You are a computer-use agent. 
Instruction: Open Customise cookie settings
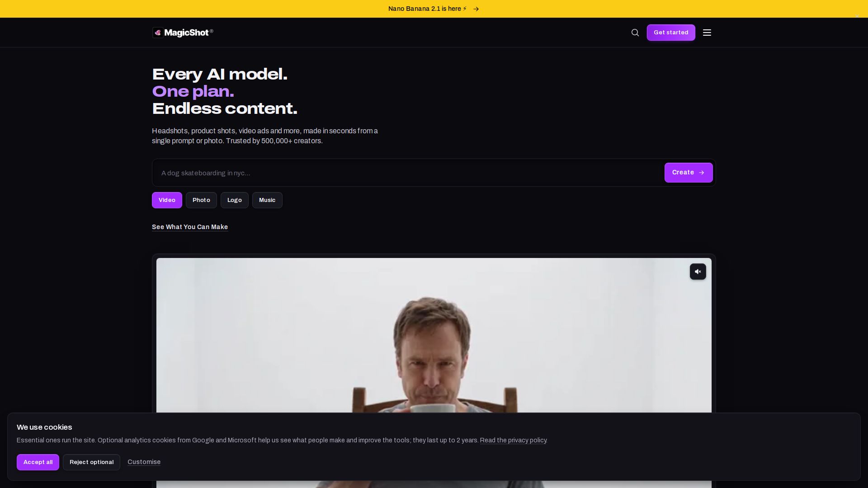[144, 462]
